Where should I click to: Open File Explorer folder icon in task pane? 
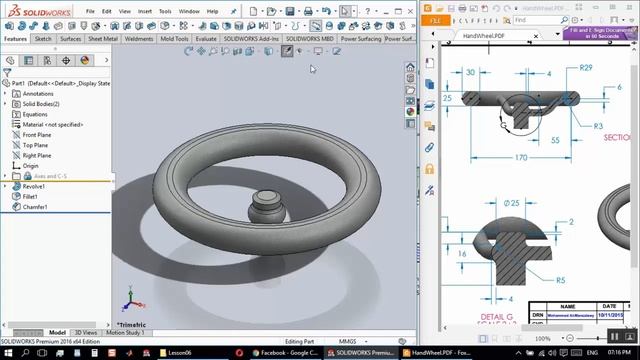click(410, 89)
